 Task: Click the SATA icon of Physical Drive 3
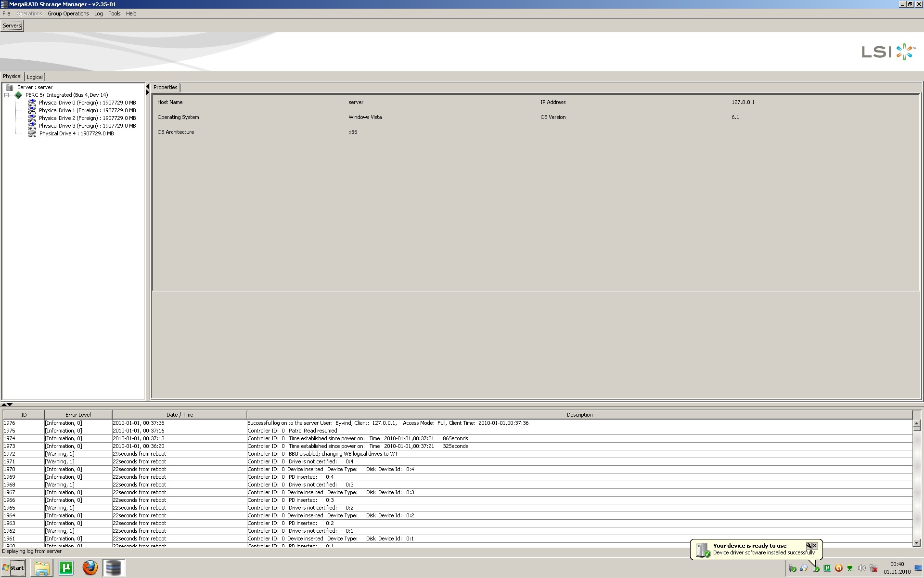(32, 126)
